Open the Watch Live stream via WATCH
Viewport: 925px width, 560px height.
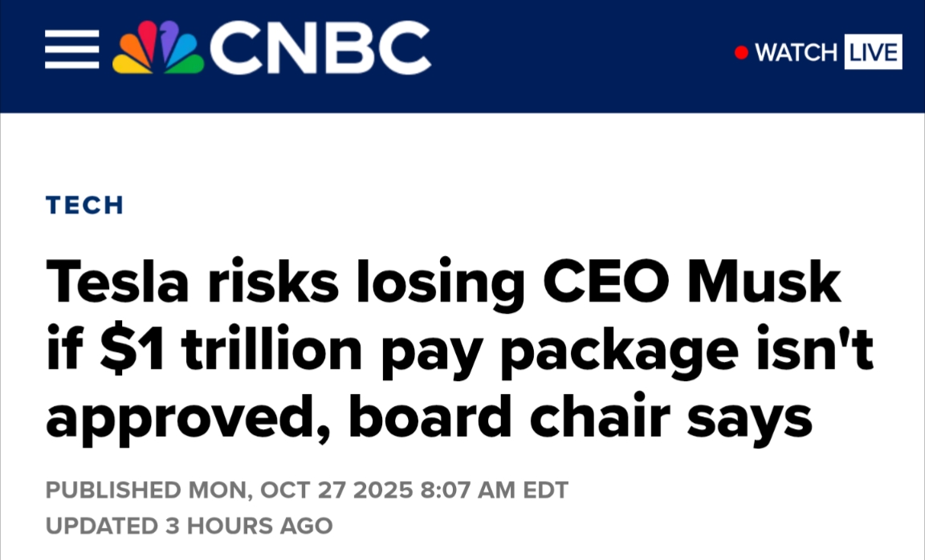796,53
